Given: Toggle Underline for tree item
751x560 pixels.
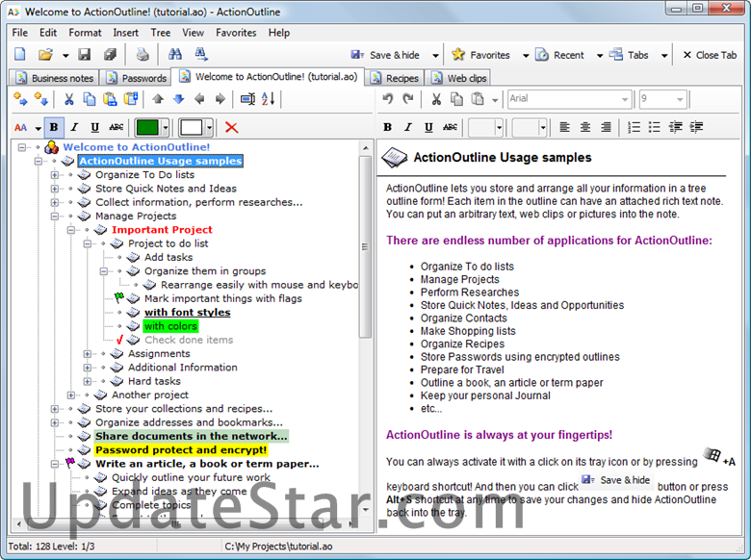Looking at the screenshot, I should [94, 127].
